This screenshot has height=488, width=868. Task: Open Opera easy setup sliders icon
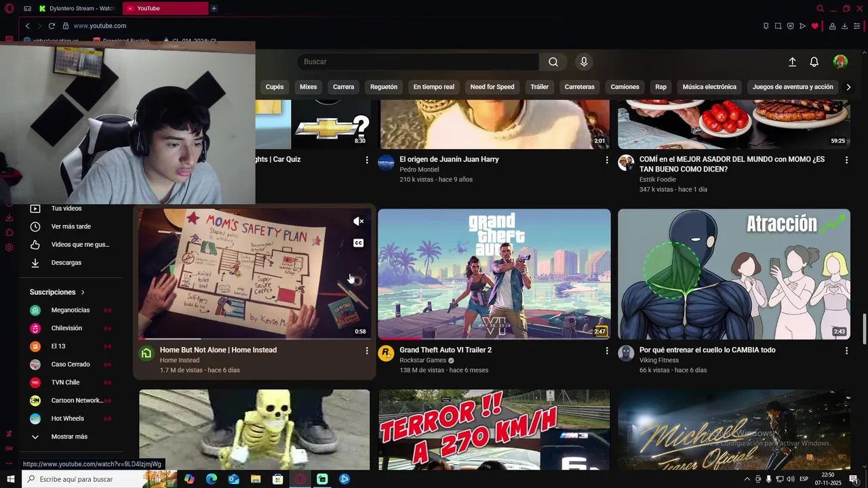coord(856,26)
